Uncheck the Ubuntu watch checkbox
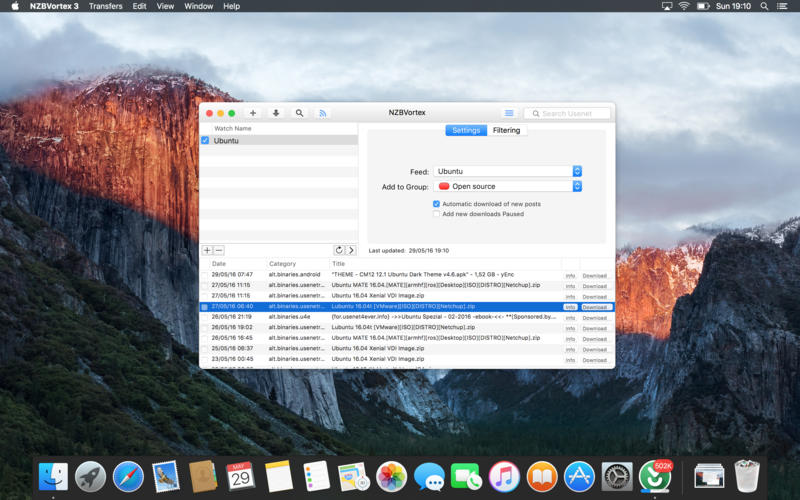800x500 pixels. 206,141
